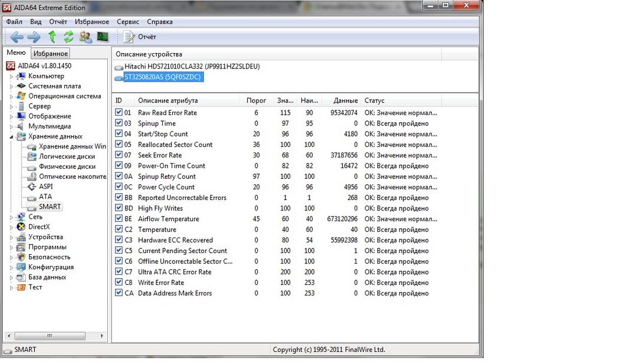Image resolution: width=644 pixels, height=362 pixels.
Task: Select the Хранение данных icon
Action: (x=21, y=136)
